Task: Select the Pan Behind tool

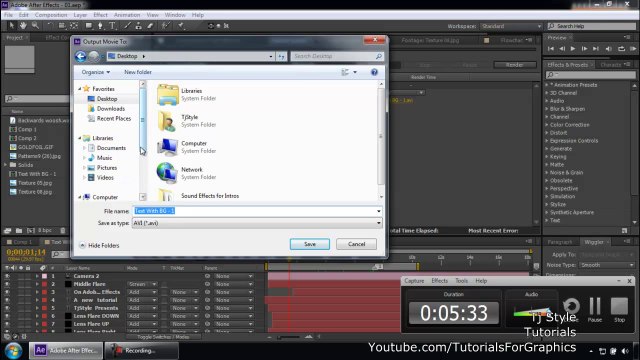Action: click(74, 26)
